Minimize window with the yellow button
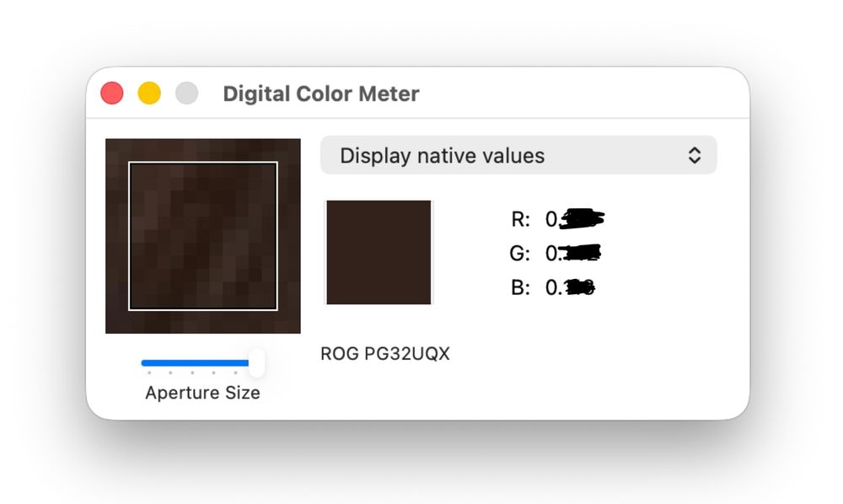 point(149,93)
